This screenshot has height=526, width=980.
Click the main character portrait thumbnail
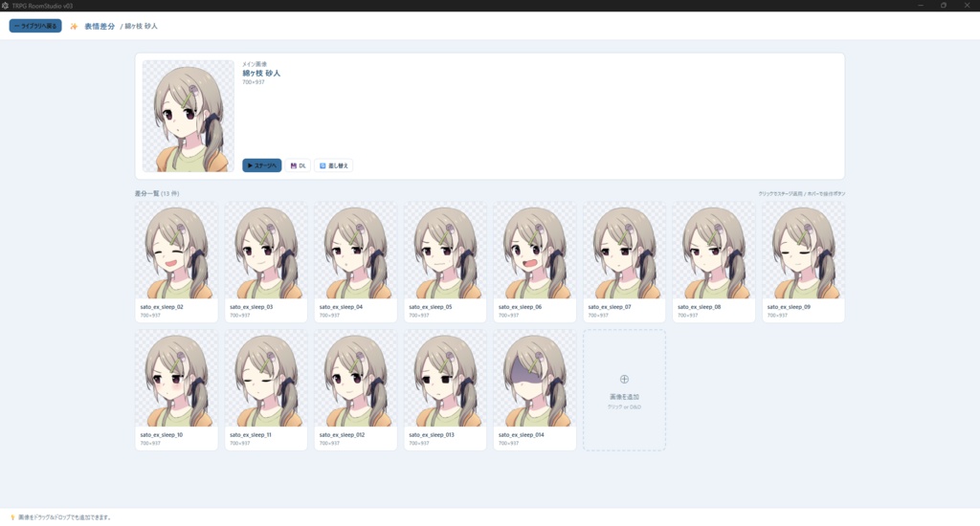coord(189,116)
